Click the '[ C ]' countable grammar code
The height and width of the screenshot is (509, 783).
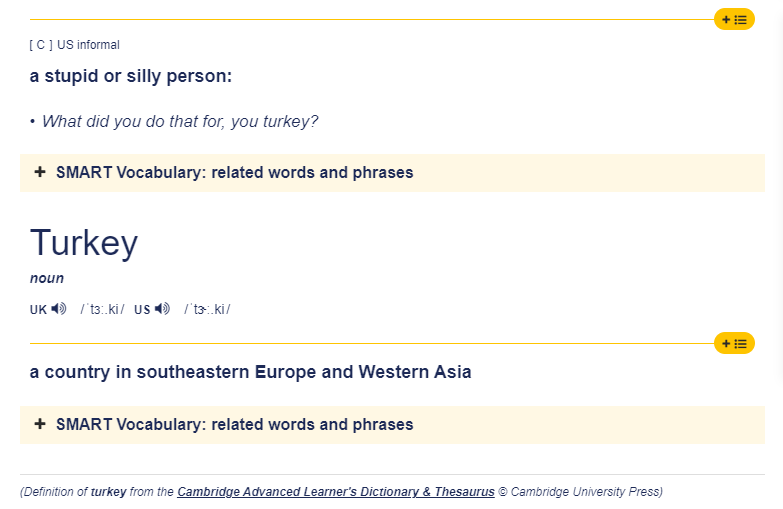41,45
